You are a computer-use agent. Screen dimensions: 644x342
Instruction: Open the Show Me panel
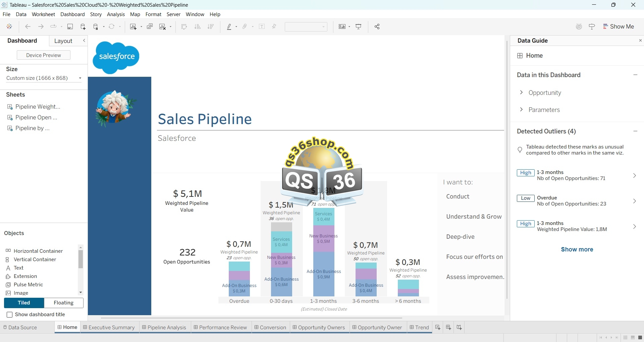coord(619,27)
